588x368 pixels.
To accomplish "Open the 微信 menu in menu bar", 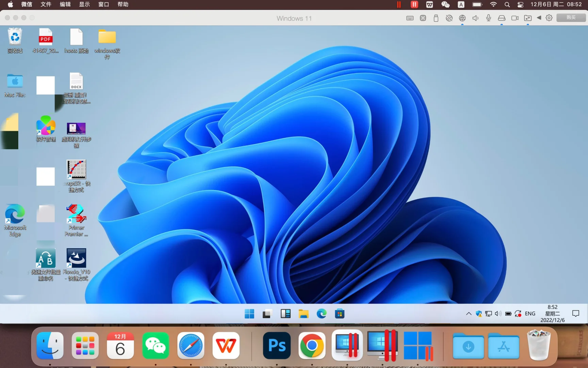I will click(x=27, y=4).
